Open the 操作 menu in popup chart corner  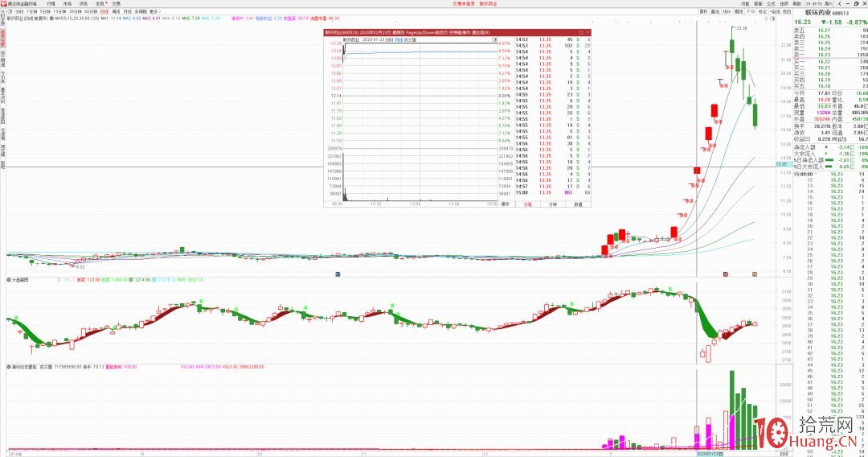[505, 204]
